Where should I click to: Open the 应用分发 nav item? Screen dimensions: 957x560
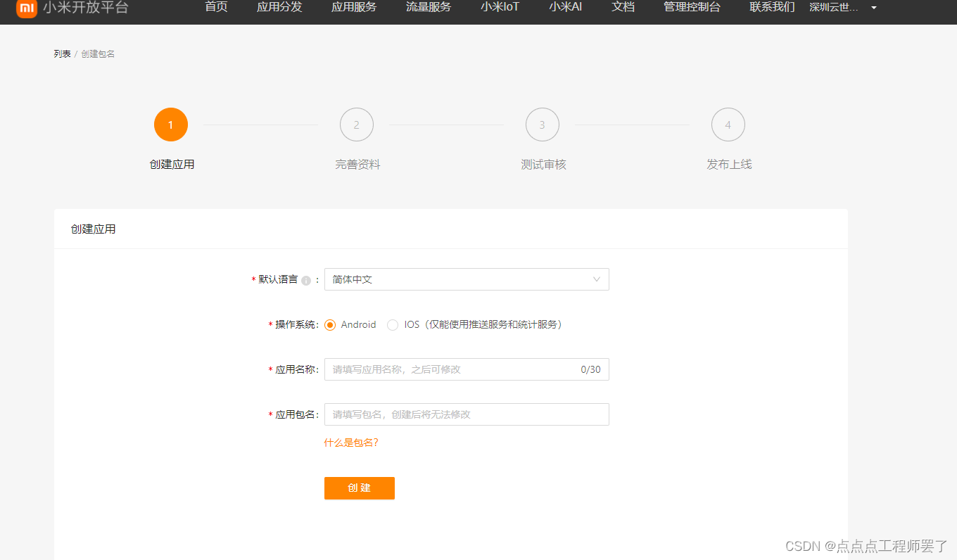(x=279, y=7)
